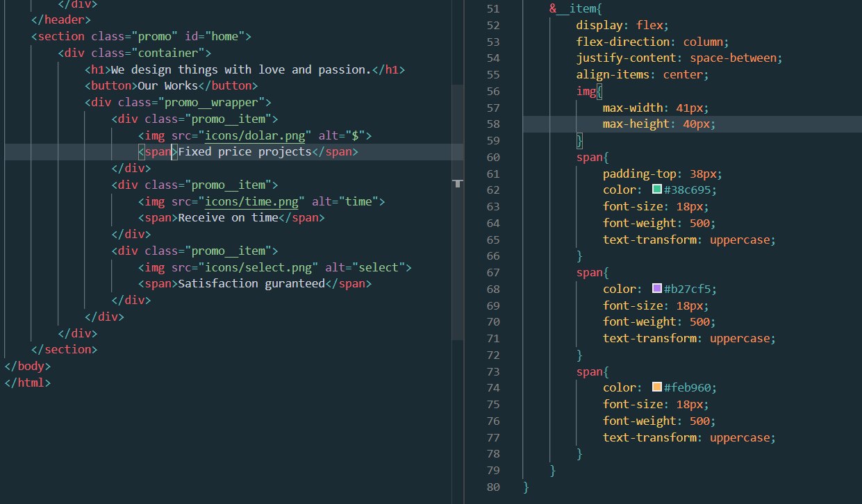Click the id="home" attribute
Screen dimensions: 862x504
point(214,36)
